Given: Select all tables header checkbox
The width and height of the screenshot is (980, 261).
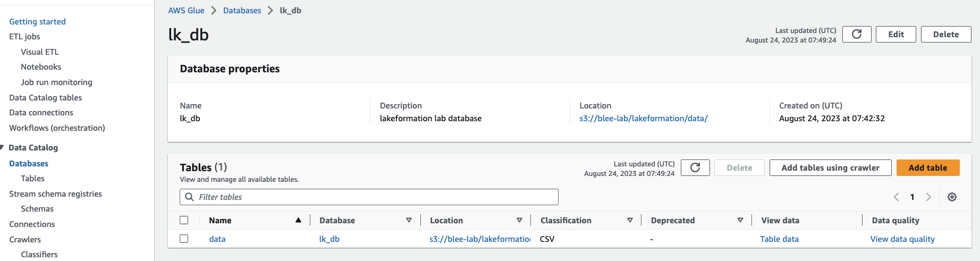Looking at the screenshot, I should pos(184,221).
